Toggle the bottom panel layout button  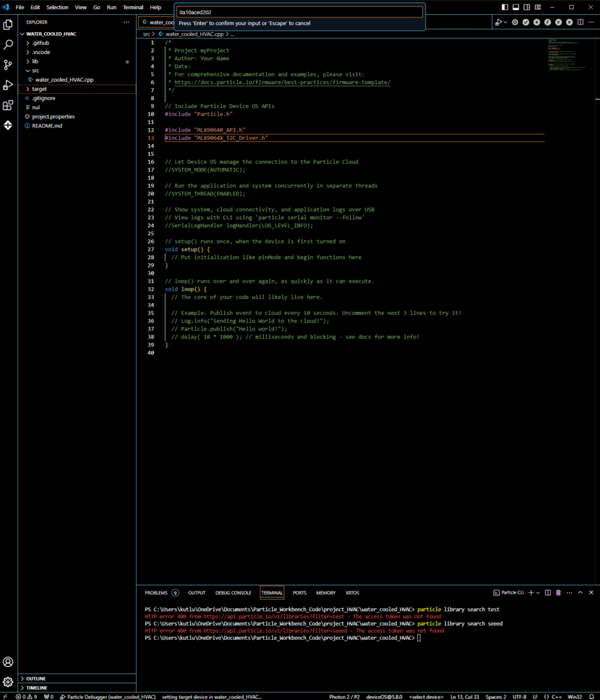click(516, 7)
